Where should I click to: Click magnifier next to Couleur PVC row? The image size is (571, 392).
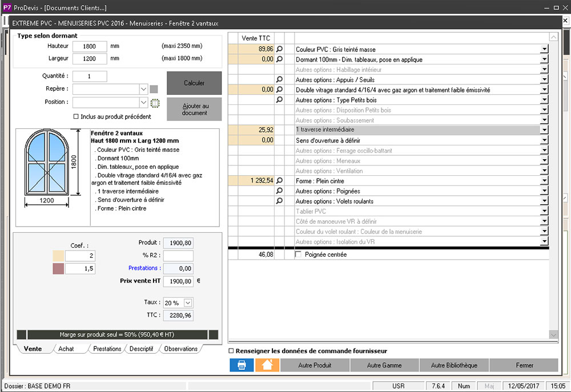coord(279,50)
